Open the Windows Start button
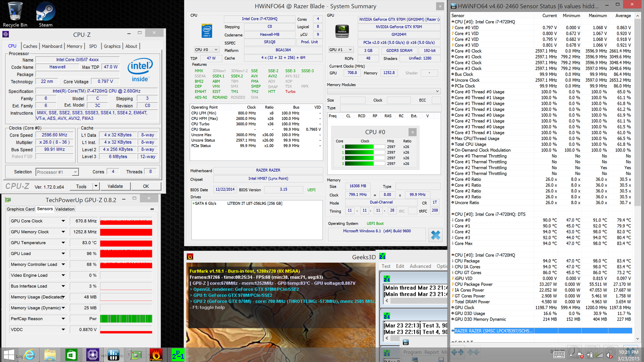The width and height of the screenshot is (644, 362). [x=9, y=355]
